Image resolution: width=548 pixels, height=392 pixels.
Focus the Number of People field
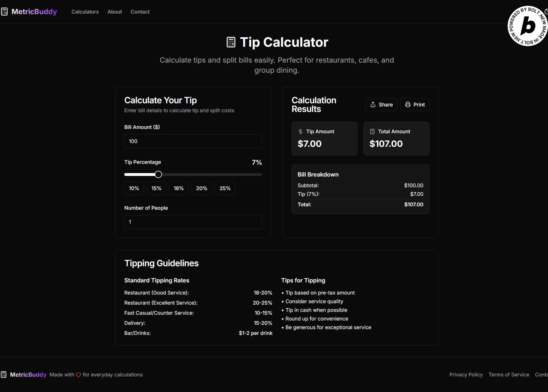193,222
